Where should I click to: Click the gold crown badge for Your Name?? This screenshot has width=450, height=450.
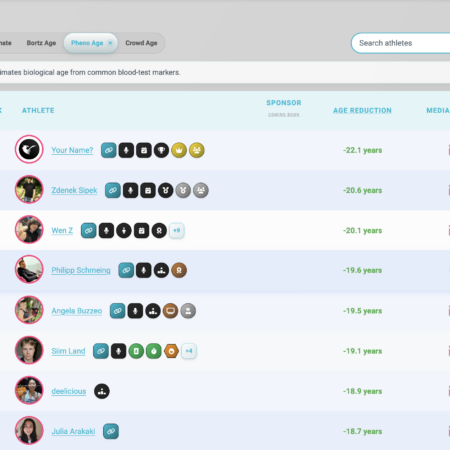click(179, 150)
